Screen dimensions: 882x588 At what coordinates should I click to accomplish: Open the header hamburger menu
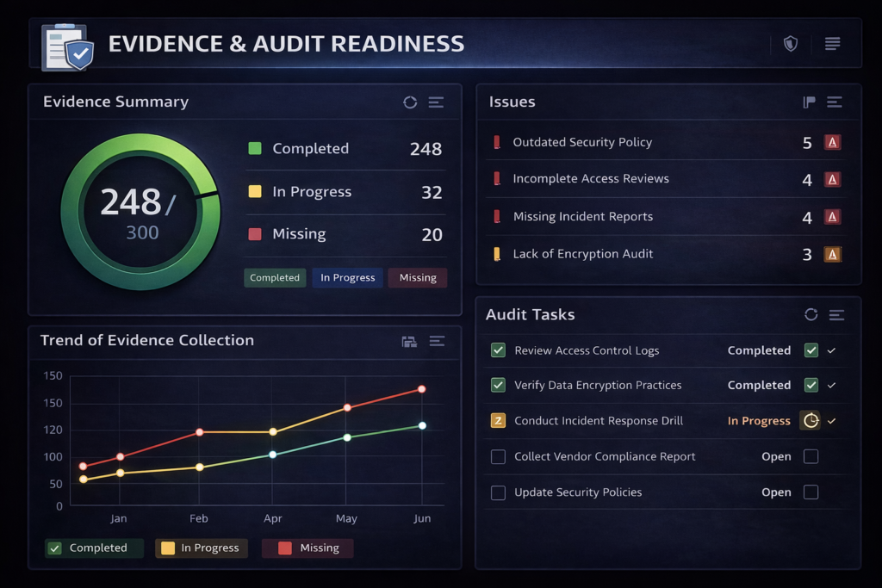[x=832, y=43]
